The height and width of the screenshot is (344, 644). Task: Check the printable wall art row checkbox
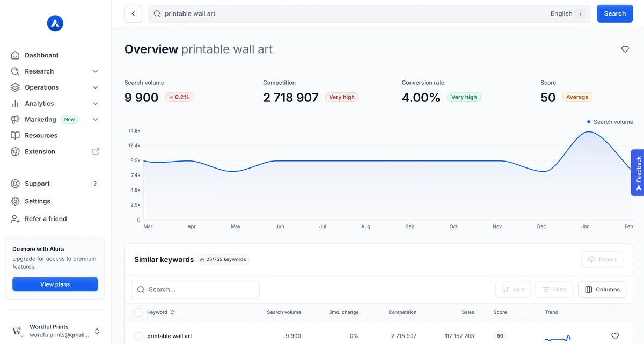point(138,336)
